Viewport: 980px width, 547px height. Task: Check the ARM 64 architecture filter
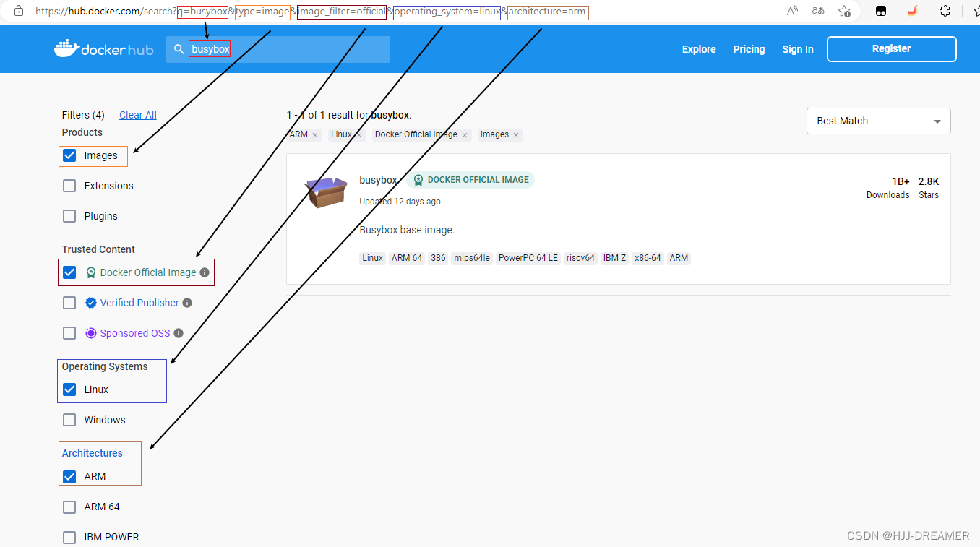(69, 507)
